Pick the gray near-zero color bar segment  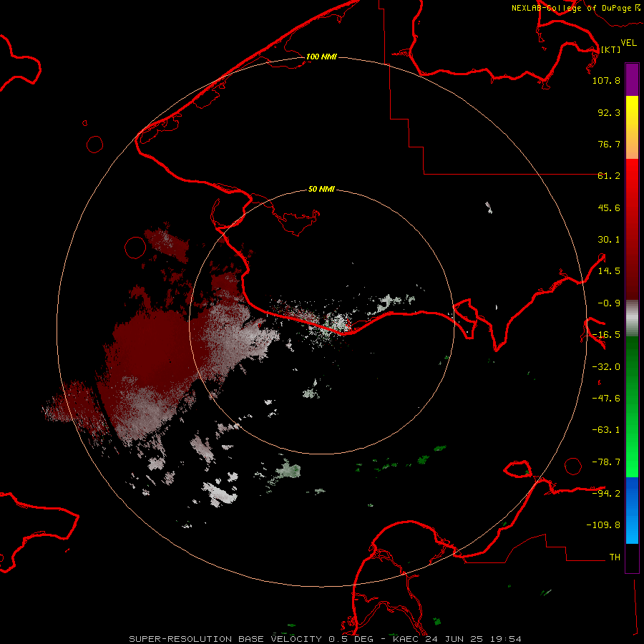[632, 318]
